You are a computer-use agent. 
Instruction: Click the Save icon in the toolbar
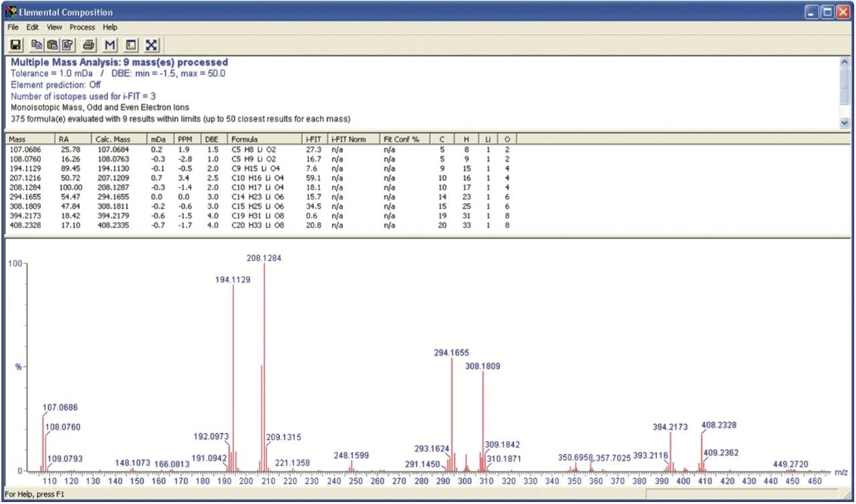click(x=15, y=45)
